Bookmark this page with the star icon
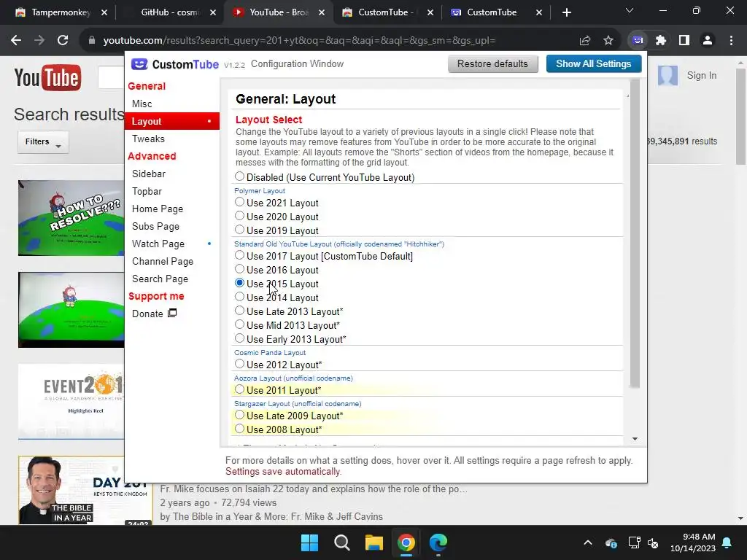The height and width of the screenshot is (560, 747). point(608,41)
